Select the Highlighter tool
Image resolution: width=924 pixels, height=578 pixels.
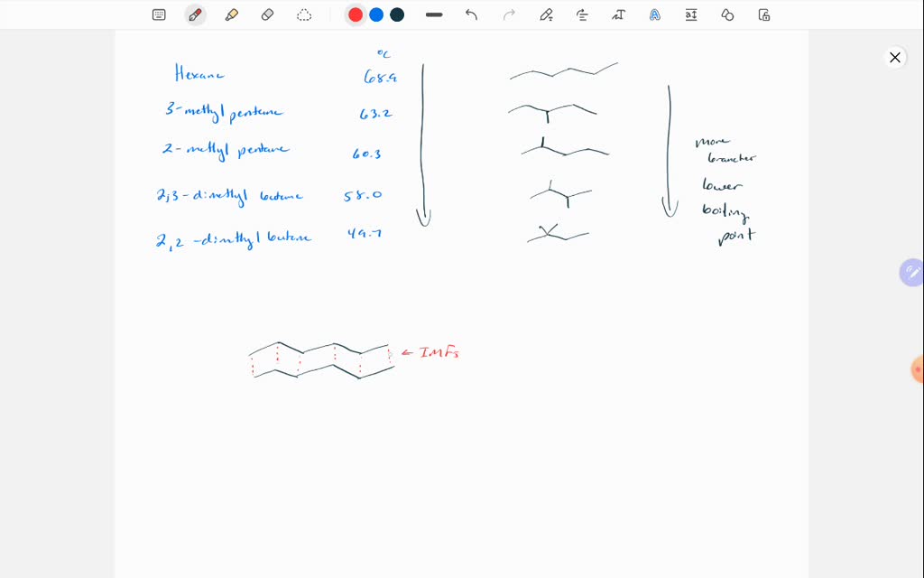coord(232,14)
